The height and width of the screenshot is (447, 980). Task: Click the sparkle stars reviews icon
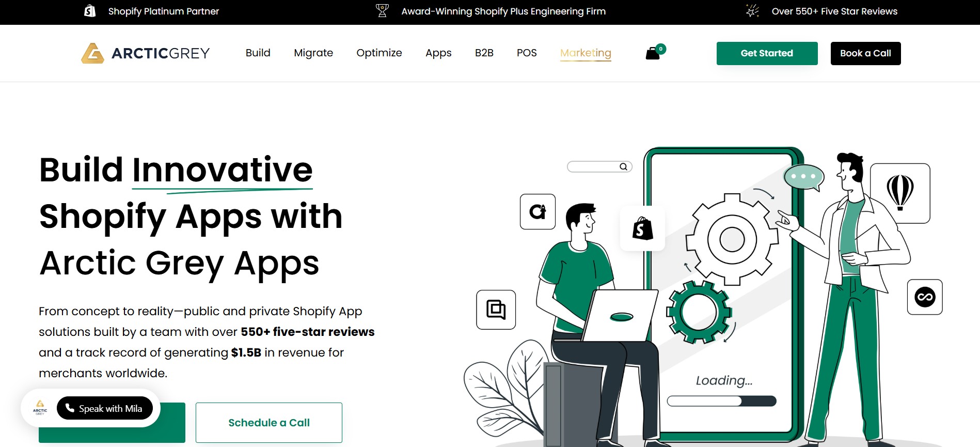(752, 11)
